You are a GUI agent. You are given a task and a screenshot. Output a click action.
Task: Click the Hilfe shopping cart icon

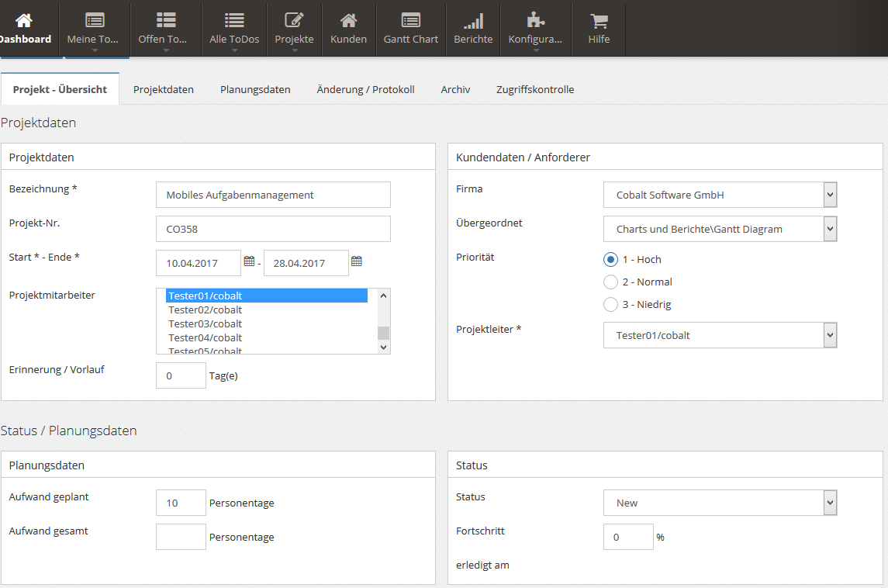point(598,21)
